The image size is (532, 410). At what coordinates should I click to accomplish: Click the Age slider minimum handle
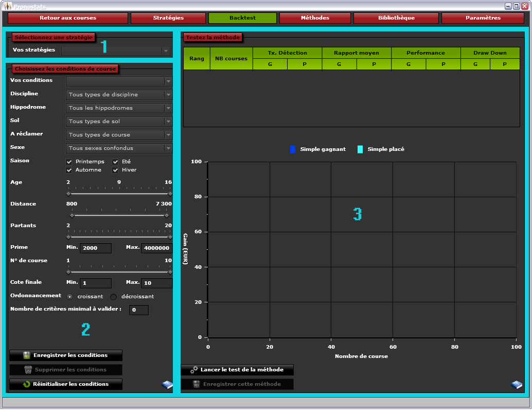pos(68,194)
